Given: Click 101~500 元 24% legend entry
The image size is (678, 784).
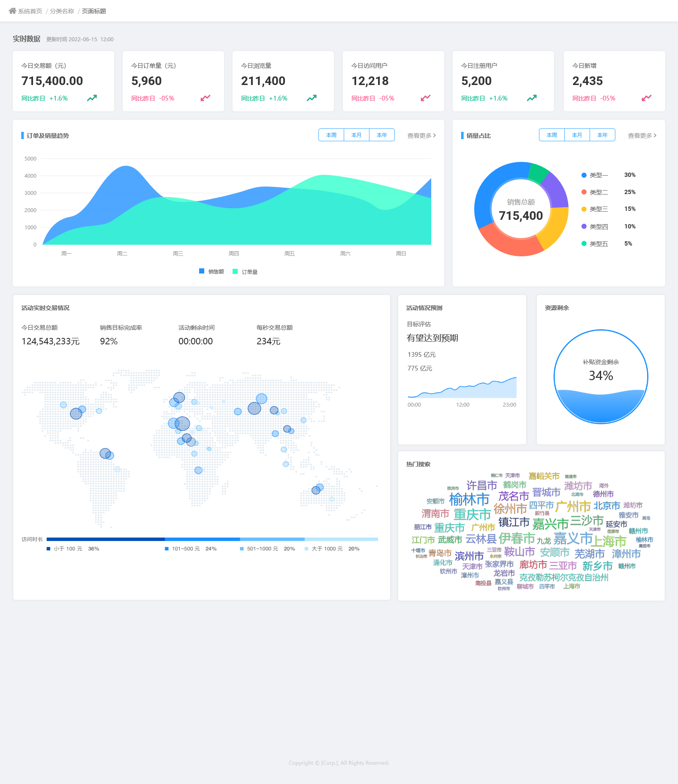Looking at the screenshot, I should click(191, 549).
